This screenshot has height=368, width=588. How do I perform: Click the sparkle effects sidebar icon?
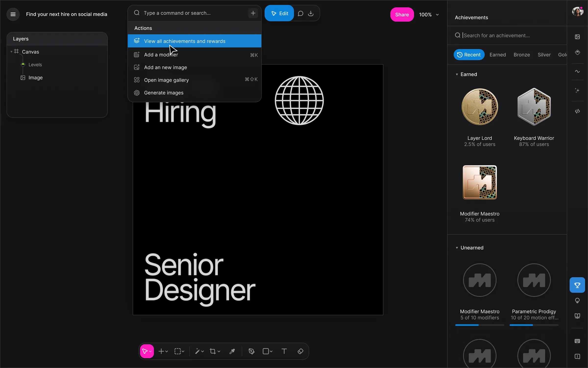(x=577, y=91)
